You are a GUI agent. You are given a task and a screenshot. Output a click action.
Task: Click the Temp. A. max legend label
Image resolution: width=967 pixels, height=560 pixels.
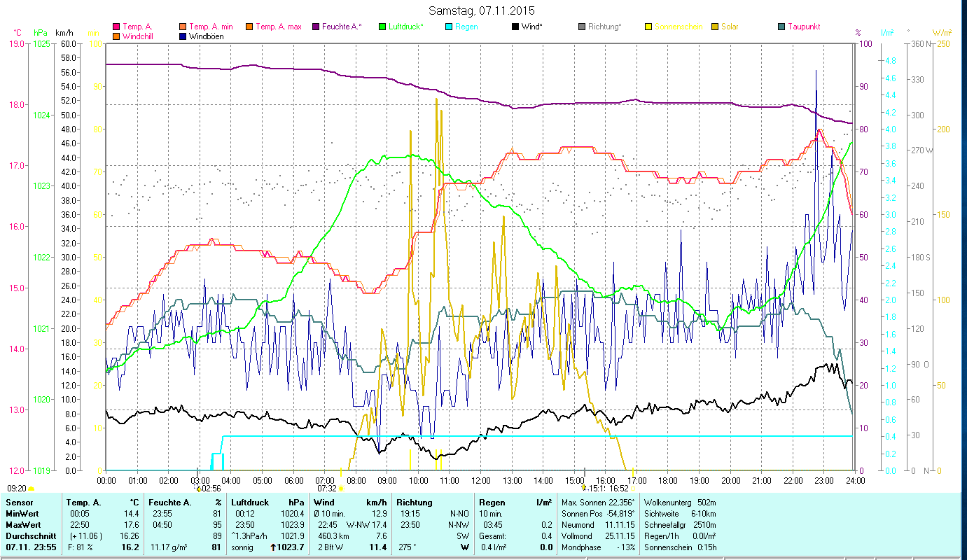coord(278,27)
